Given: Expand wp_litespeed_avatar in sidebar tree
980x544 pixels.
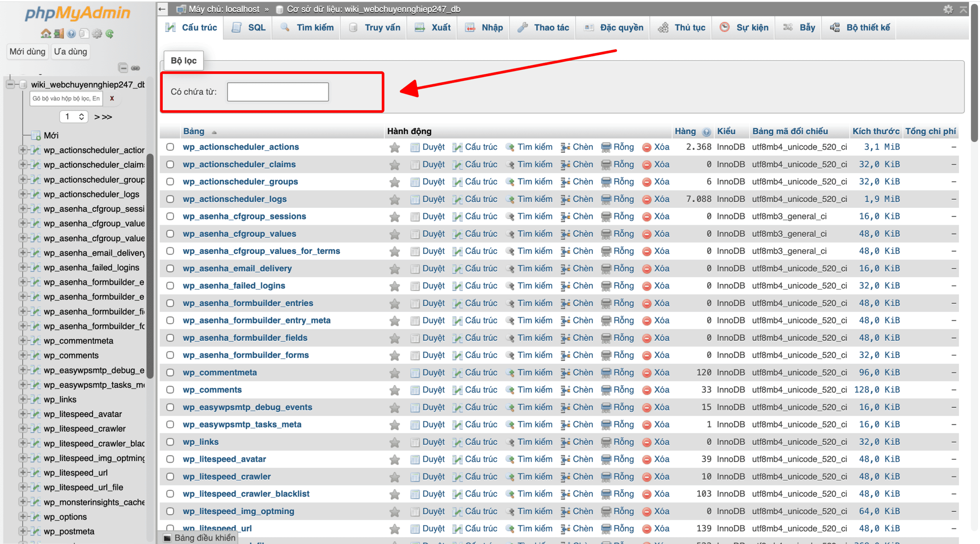Looking at the screenshot, I should 23,413.
